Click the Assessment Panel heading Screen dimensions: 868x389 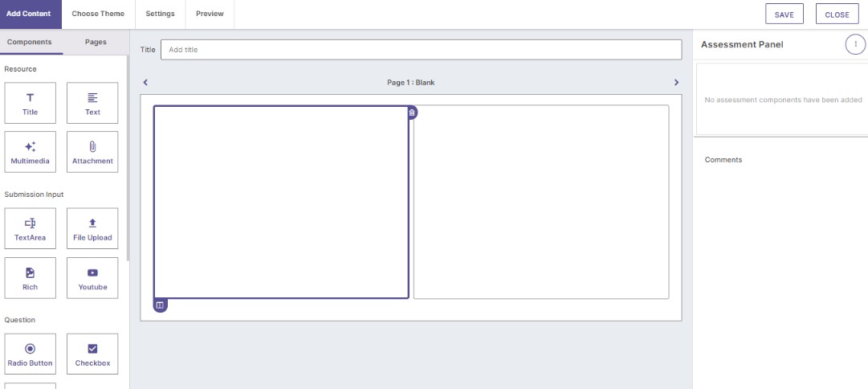tap(742, 44)
